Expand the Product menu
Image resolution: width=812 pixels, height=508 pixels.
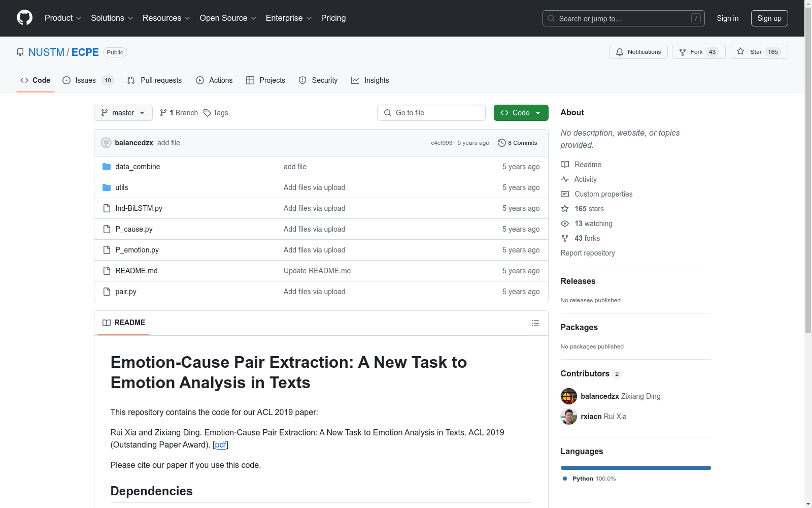pyautogui.click(x=63, y=18)
